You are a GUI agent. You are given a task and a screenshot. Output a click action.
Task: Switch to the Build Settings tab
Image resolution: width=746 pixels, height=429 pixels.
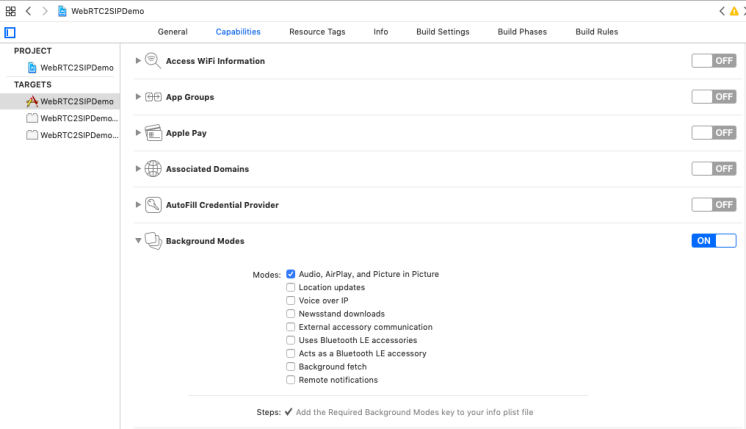point(442,32)
